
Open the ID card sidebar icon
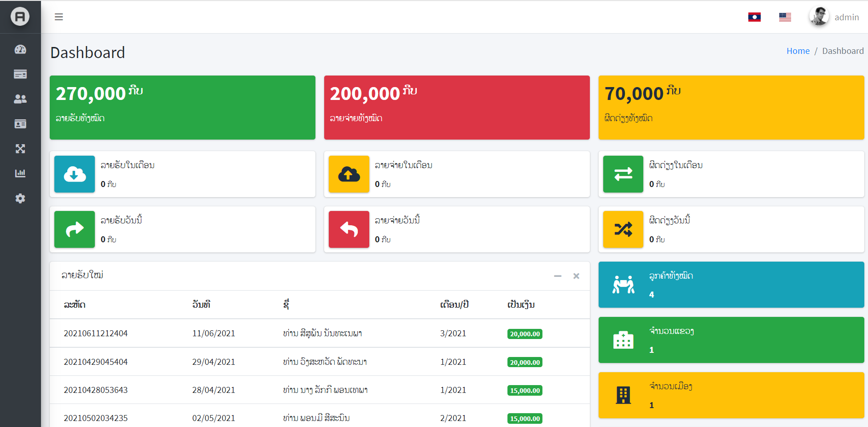(20, 124)
